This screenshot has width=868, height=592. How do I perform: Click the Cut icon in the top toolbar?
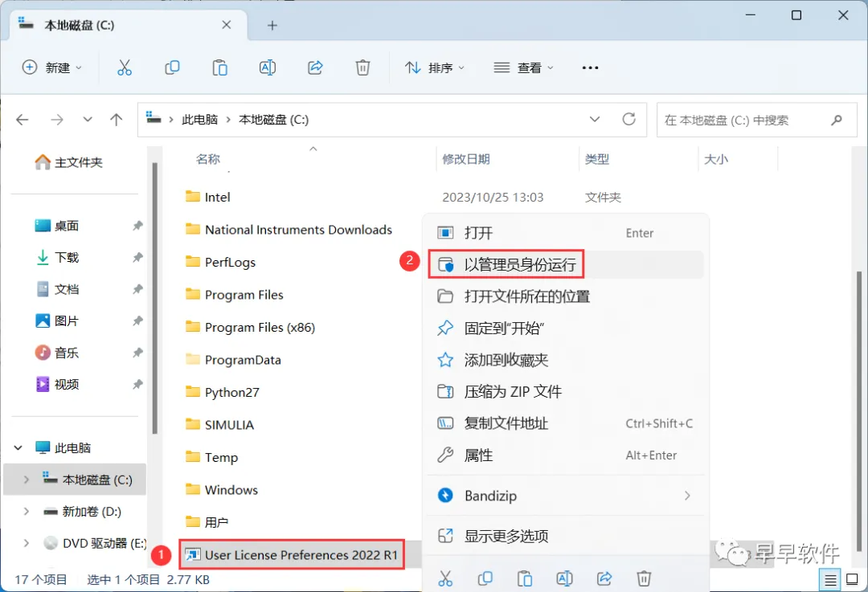[125, 67]
